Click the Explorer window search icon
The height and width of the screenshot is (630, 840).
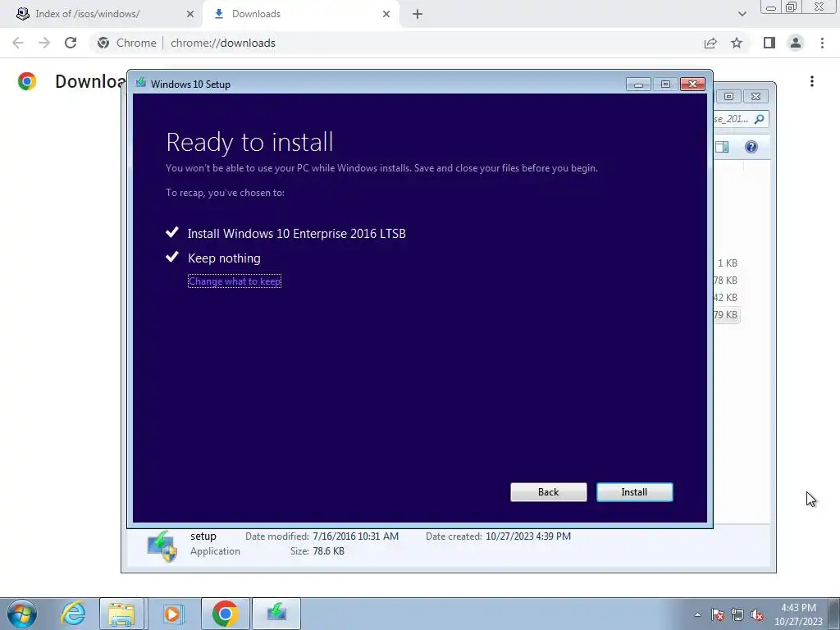[x=759, y=119]
